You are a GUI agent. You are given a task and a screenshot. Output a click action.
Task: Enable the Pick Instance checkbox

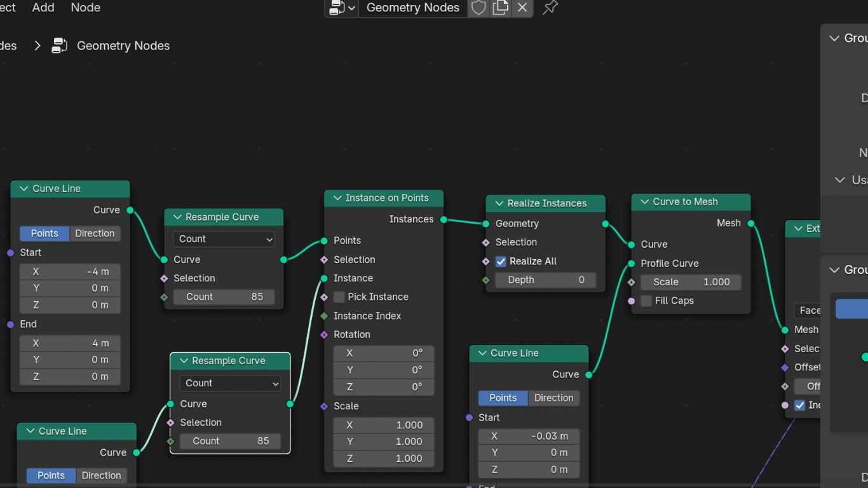339,297
